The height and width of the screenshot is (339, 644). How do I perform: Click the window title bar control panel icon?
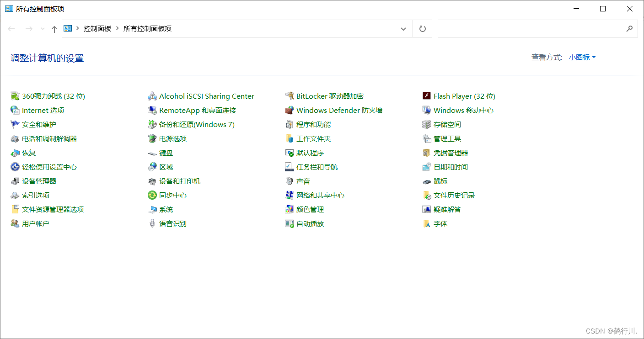[9, 9]
